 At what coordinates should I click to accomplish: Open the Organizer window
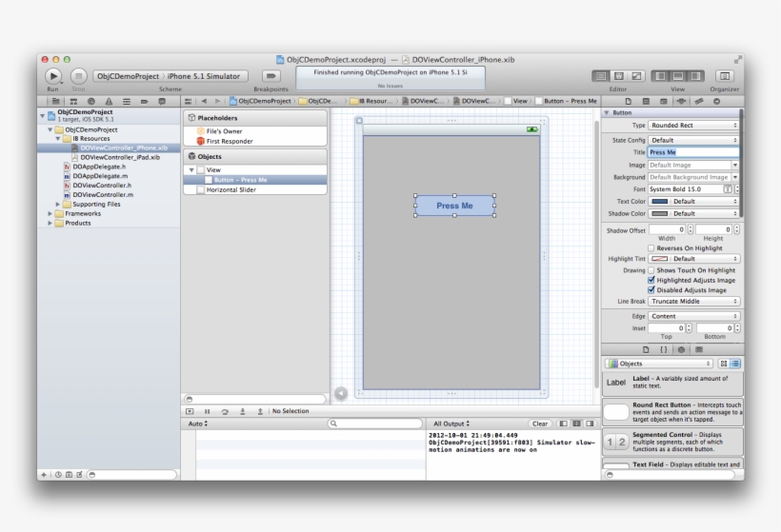725,76
